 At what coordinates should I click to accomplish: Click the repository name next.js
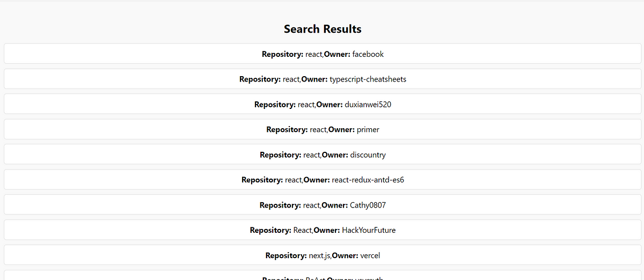point(319,256)
